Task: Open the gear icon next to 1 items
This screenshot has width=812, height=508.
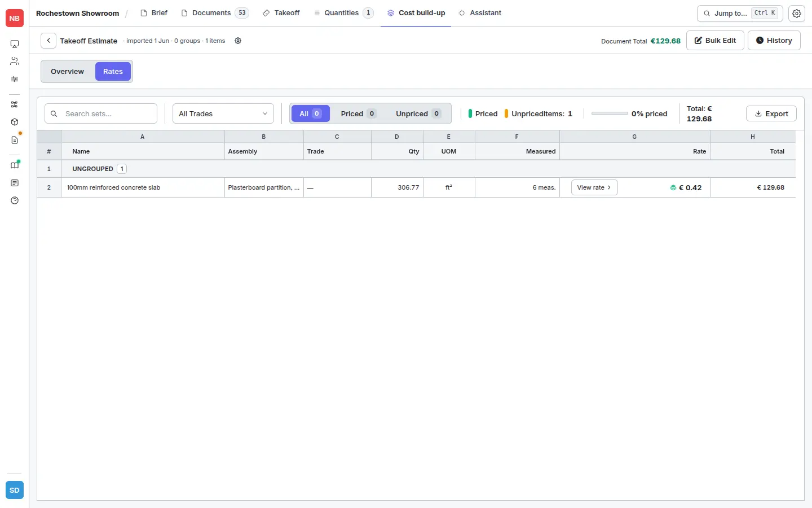Action: [238, 41]
